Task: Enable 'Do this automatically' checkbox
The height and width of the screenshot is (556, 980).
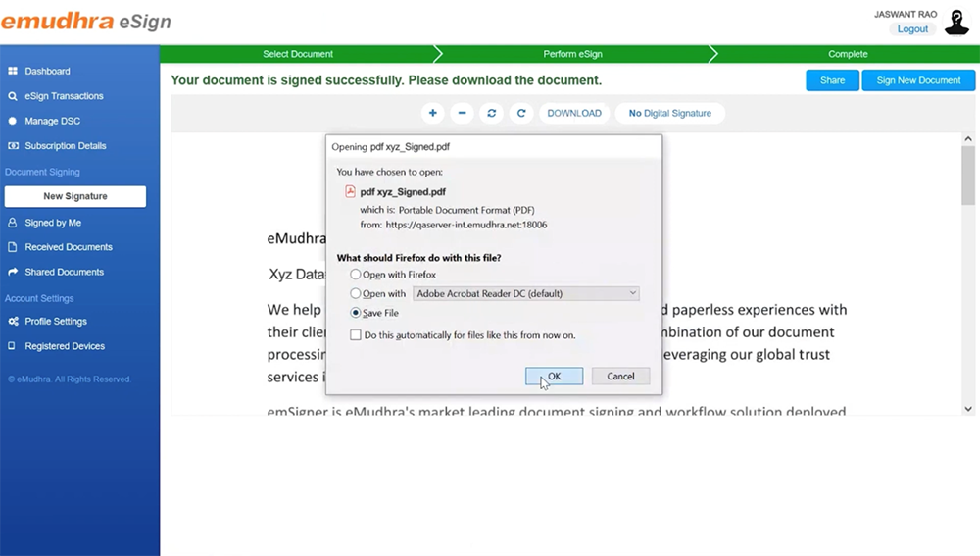Action: tap(356, 335)
